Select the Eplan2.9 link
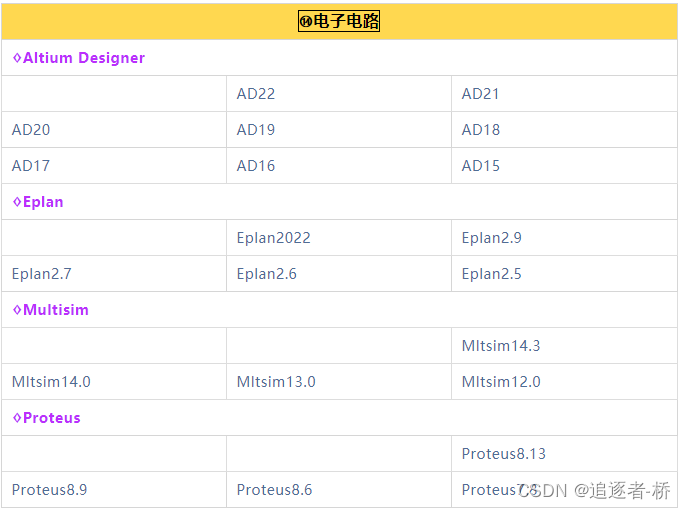 pyautogui.click(x=491, y=238)
